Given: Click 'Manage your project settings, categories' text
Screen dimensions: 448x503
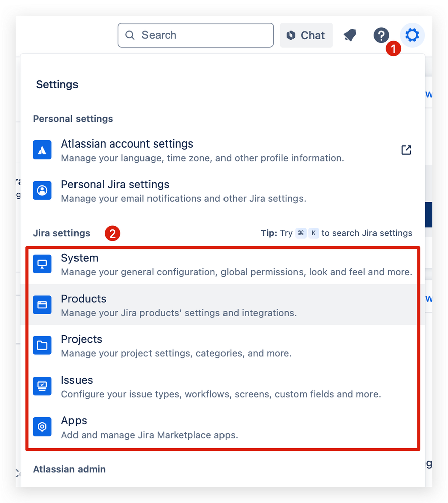Looking at the screenshot, I should (x=176, y=353).
